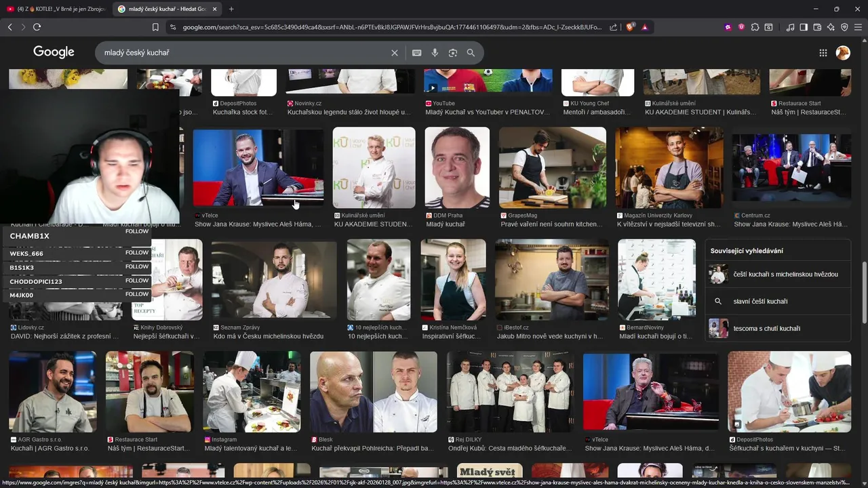Open the Extensions puzzle-piece menu
Screen dimensions: 868x488
pos(755,27)
